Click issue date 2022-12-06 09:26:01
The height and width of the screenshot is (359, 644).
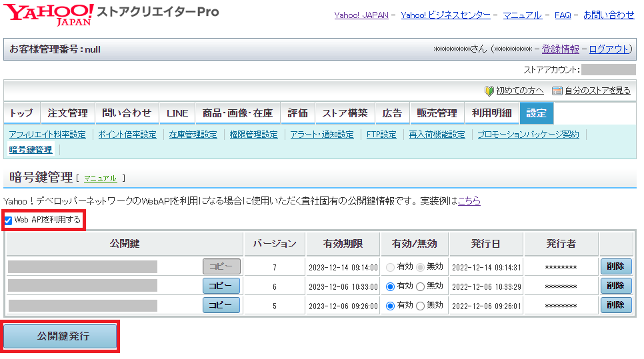click(486, 306)
